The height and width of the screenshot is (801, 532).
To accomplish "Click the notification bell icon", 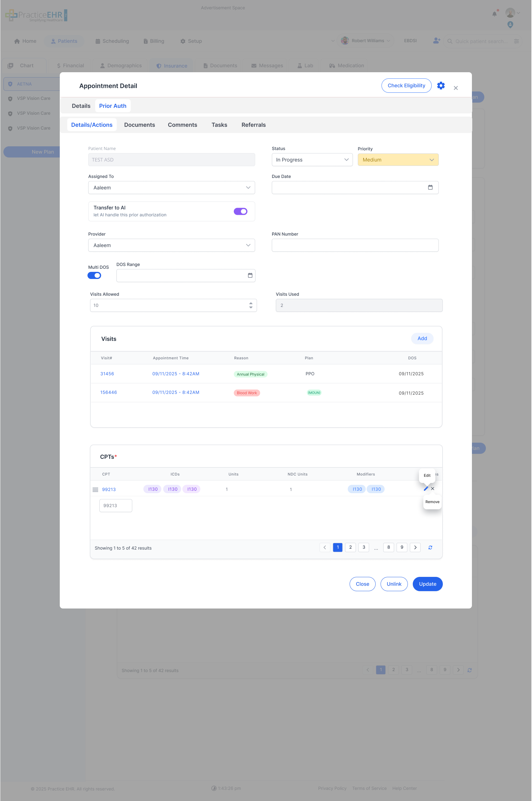I will tap(494, 14).
